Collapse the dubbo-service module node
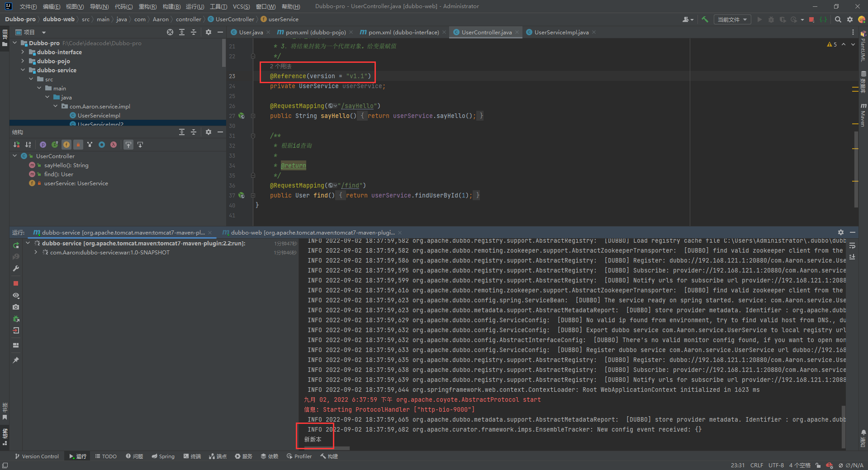This screenshot has height=470, width=868. click(x=23, y=70)
